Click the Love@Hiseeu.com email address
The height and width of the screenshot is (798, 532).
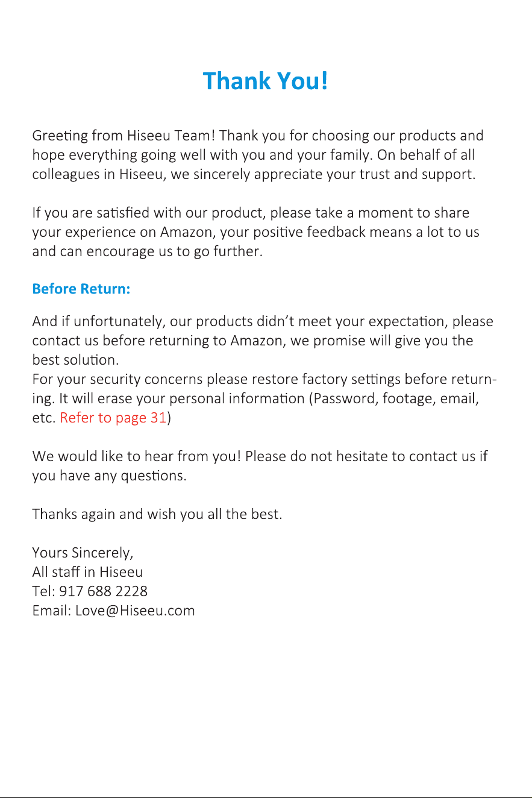135,611
